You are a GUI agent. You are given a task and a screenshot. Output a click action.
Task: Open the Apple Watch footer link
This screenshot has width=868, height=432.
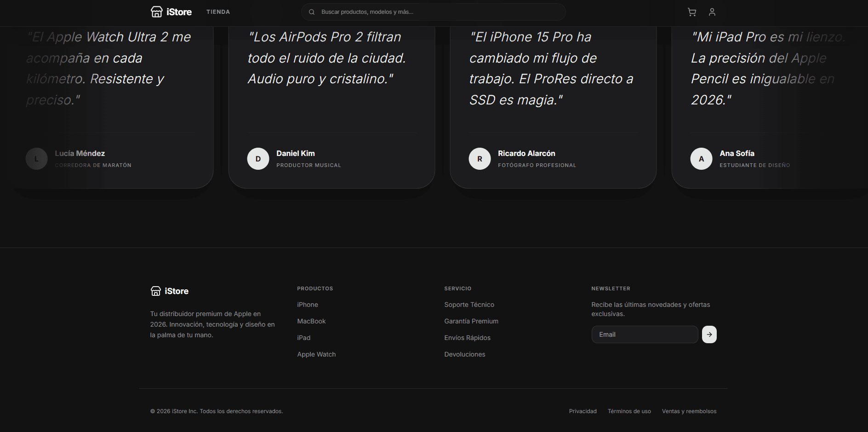(316, 354)
